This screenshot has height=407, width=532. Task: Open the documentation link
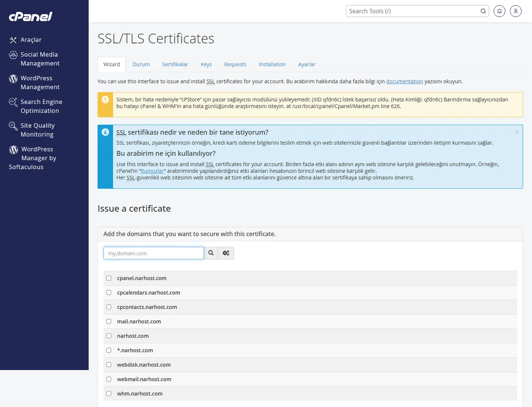(x=405, y=82)
